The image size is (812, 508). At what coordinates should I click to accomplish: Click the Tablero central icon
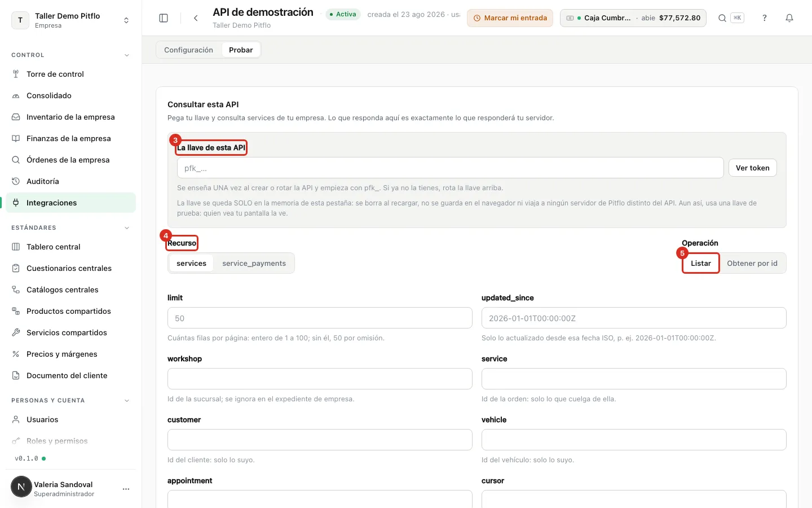16,247
